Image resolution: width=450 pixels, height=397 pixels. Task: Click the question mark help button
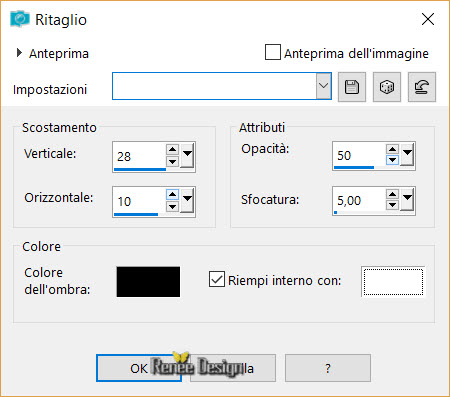(x=328, y=368)
